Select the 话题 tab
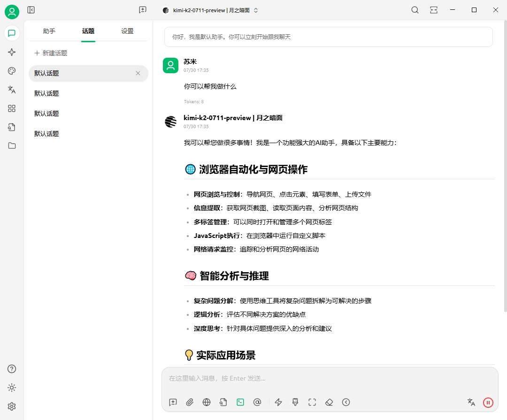The height and width of the screenshot is (420, 507). pos(88,31)
